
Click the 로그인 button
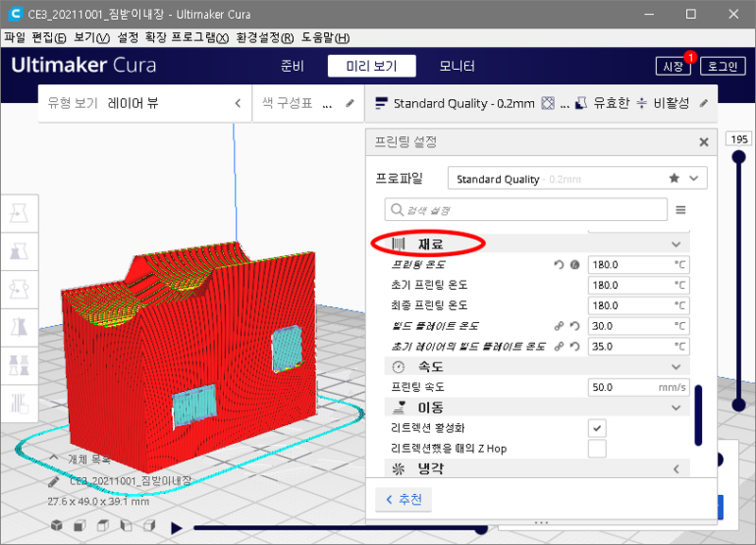click(x=723, y=66)
